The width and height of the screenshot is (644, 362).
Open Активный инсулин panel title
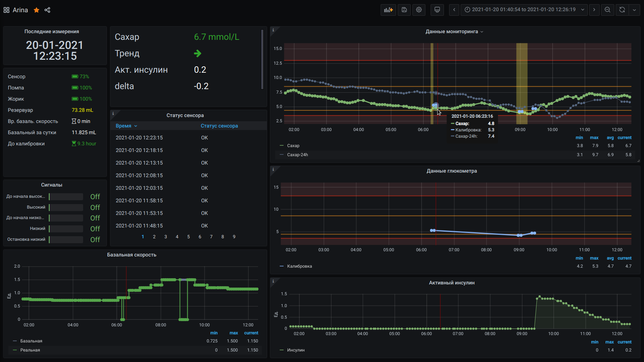(x=452, y=283)
